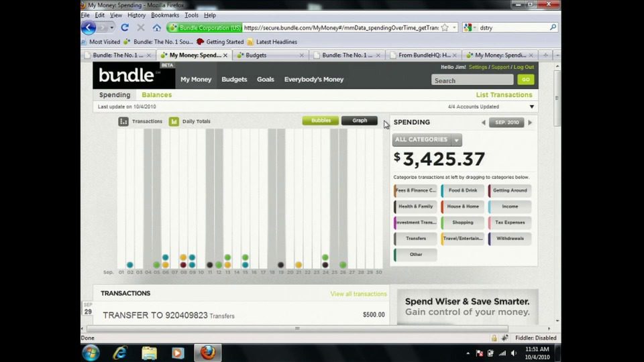644x362 pixels.
Task: Open Budgets in site navigation
Action: click(x=234, y=79)
